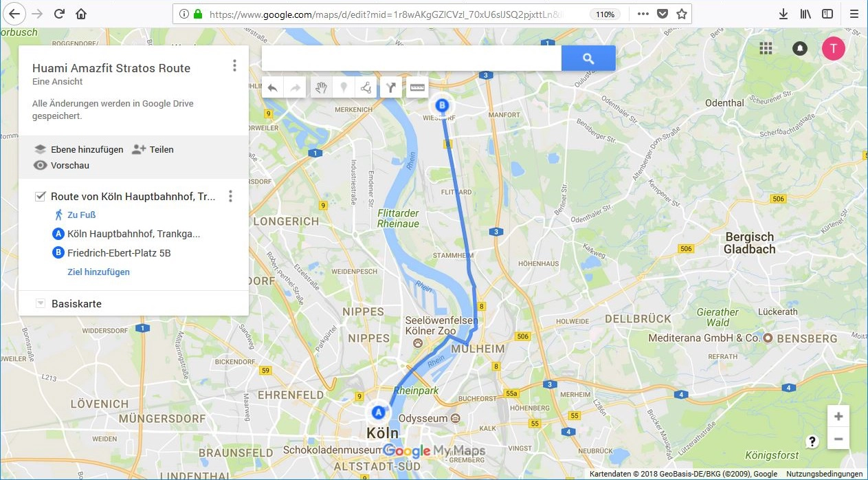Zoom in with the plus button
The image size is (868, 480).
tap(838, 416)
